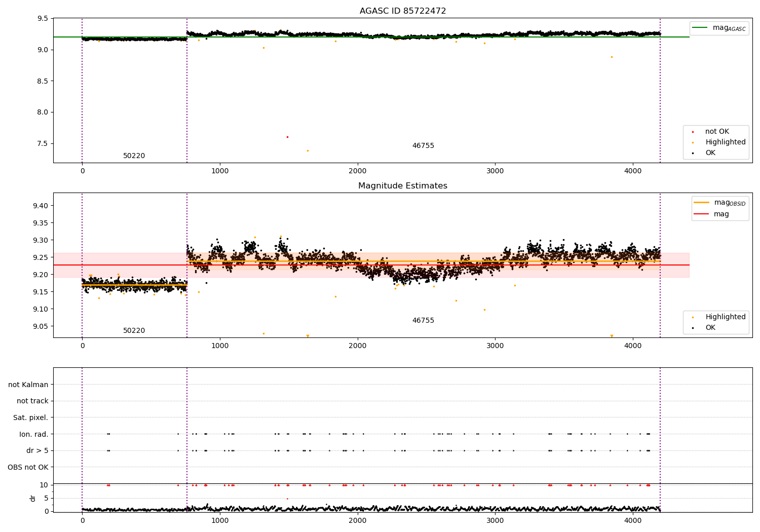Click the 9.10 y-tick of the middle plot

tap(41, 309)
